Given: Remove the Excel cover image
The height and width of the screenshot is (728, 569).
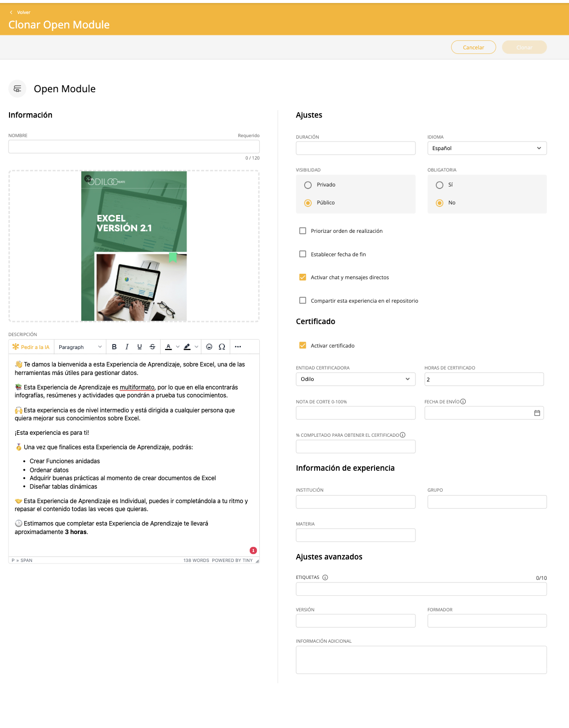Looking at the screenshot, I should pos(88,179).
